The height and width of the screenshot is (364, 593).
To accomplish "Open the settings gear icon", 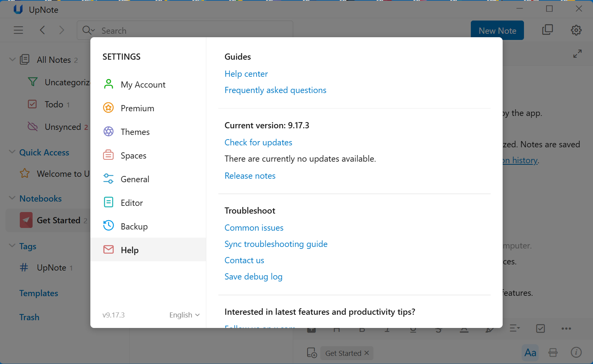I will click(576, 30).
